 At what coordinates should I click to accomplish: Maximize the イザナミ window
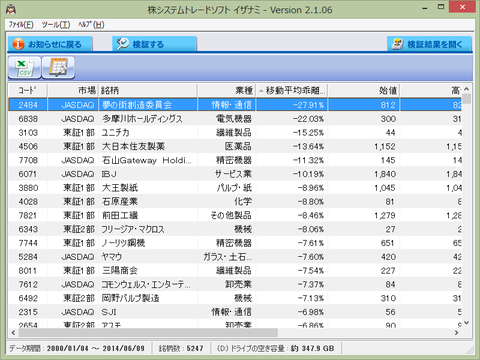[x=441, y=7]
